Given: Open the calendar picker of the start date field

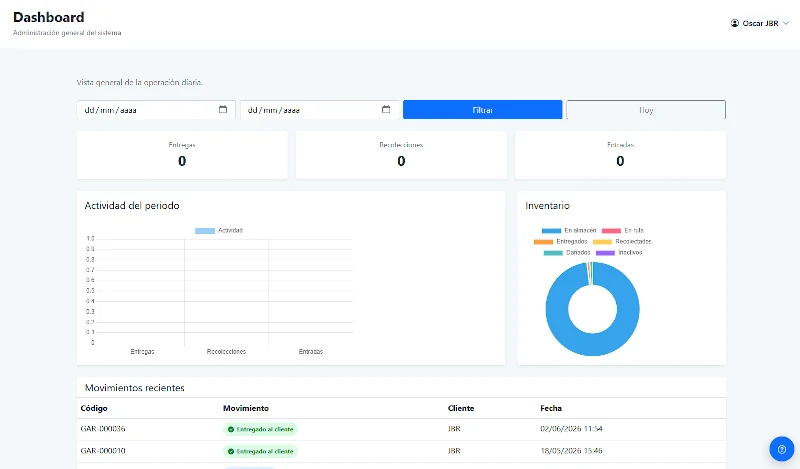Looking at the screenshot, I should (x=223, y=110).
